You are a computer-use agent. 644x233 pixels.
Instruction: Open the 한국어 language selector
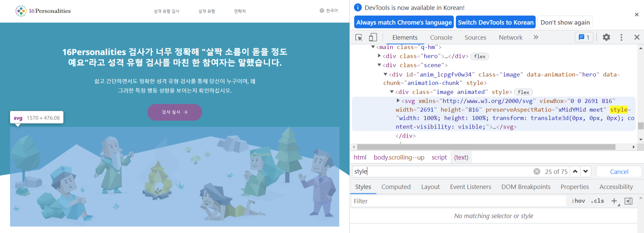329,11
